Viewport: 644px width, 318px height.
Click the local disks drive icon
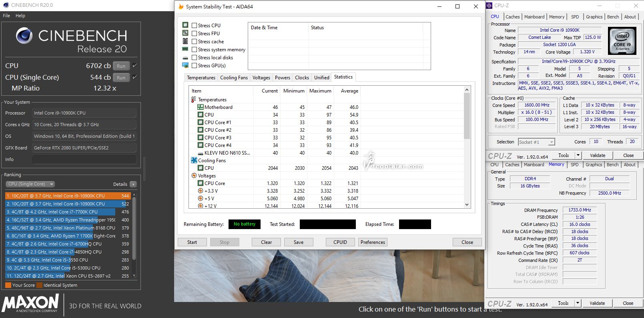(x=185, y=58)
